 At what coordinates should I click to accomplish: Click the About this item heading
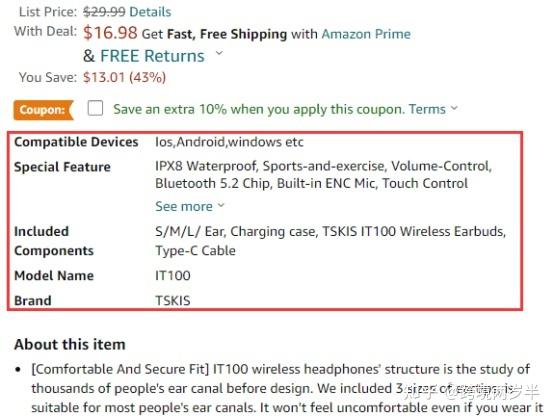pyautogui.click(x=70, y=344)
